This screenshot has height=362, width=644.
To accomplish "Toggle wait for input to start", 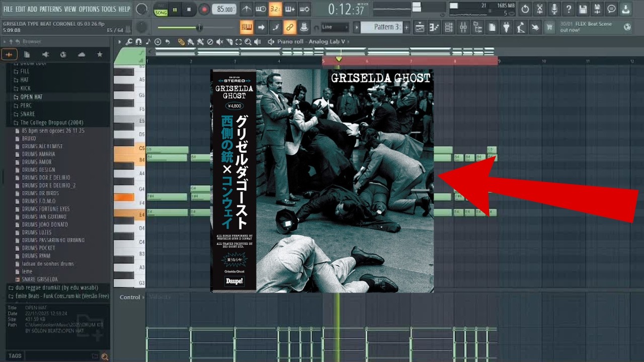I will pyautogui.click(x=261, y=9).
